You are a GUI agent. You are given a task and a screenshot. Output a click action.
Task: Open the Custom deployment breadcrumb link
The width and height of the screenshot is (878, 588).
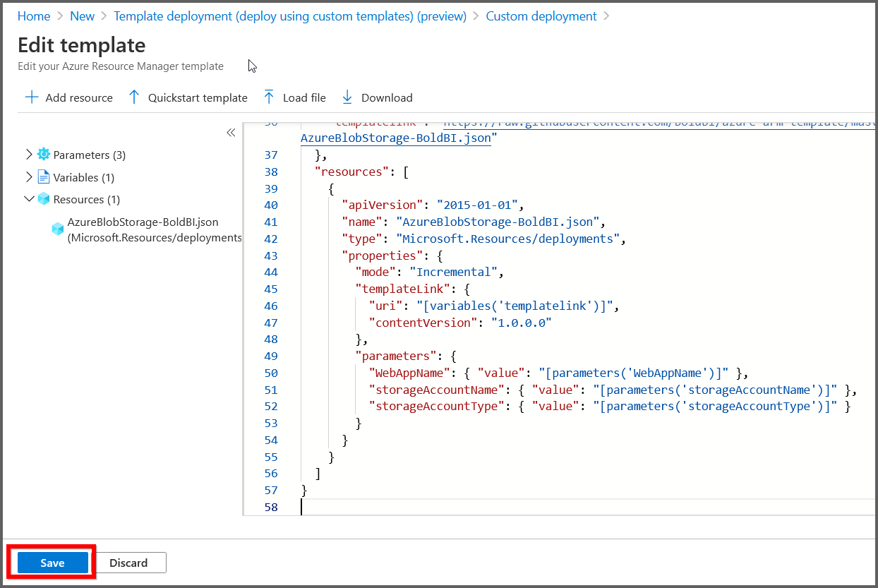(541, 16)
